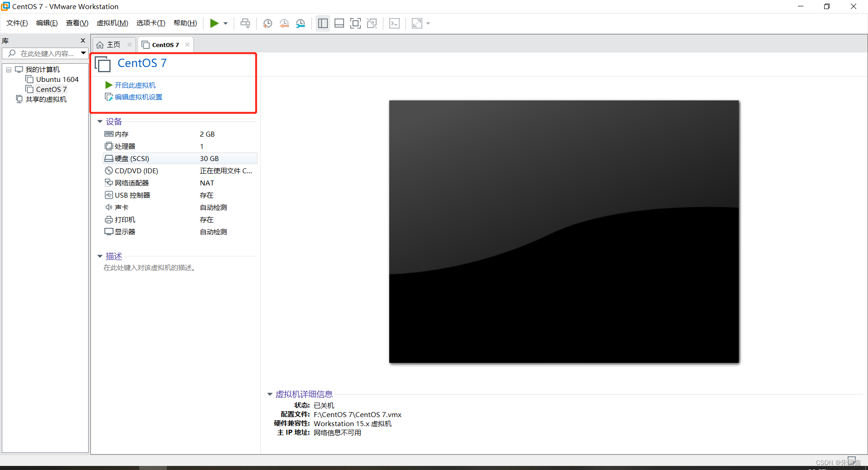Toggle the library sidebar view
The width and height of the screenshot is (868, 470).
click(323, 23)
